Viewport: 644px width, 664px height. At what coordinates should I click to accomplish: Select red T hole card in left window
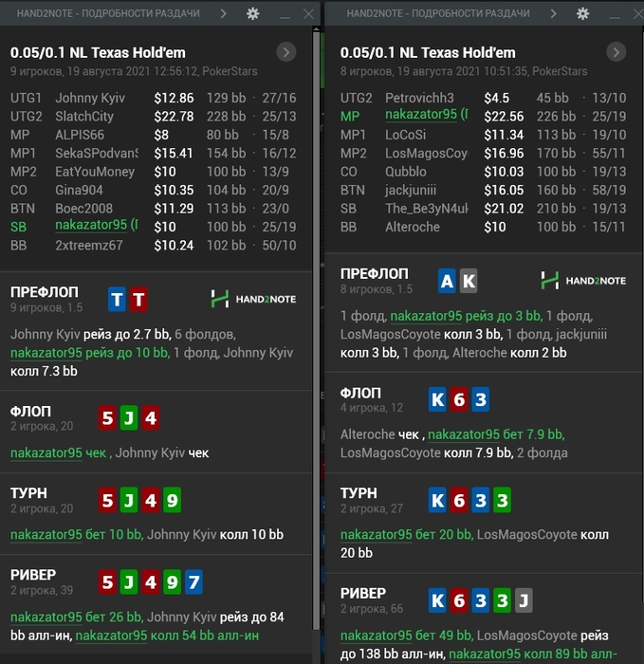point(138,300)
